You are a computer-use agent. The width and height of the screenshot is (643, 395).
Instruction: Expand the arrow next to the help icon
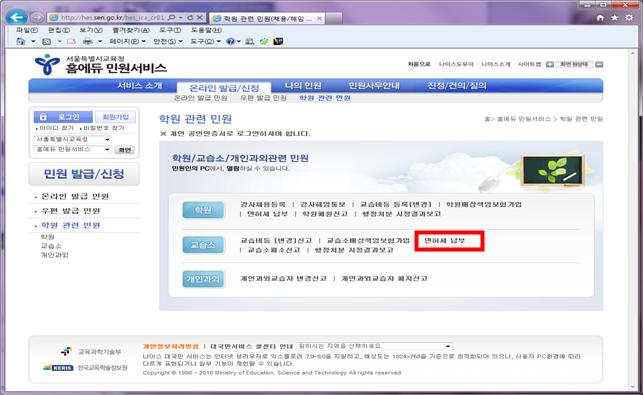pyautogui.click(x=238, y=41)
